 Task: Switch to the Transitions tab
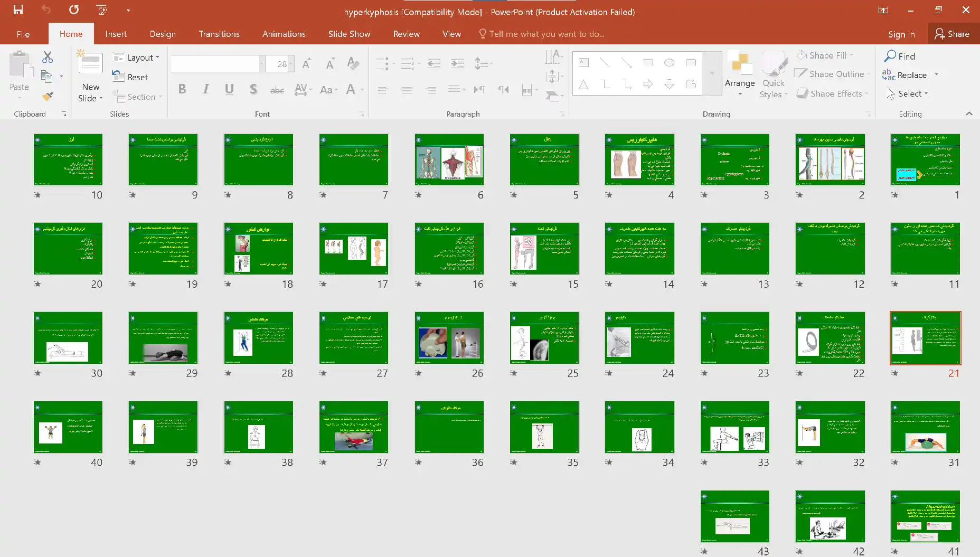(x=219, y=34)
